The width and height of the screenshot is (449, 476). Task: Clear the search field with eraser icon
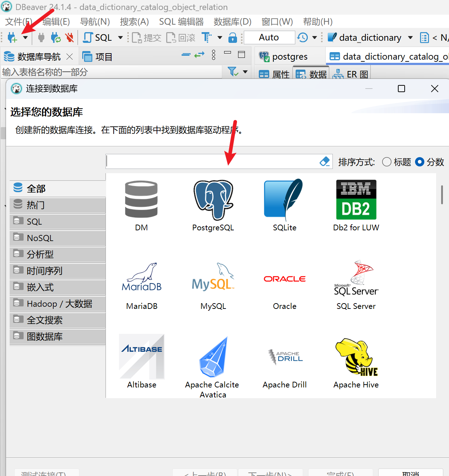point(325,161)
